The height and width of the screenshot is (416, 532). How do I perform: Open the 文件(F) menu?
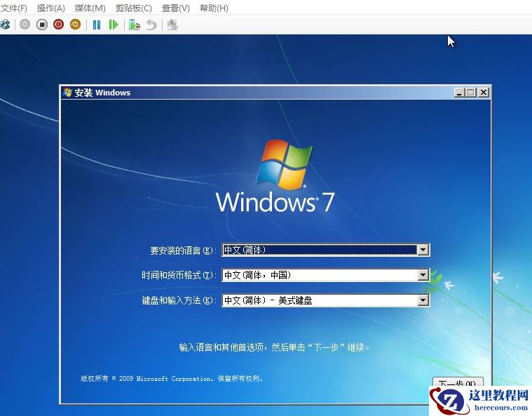(14, 8)
